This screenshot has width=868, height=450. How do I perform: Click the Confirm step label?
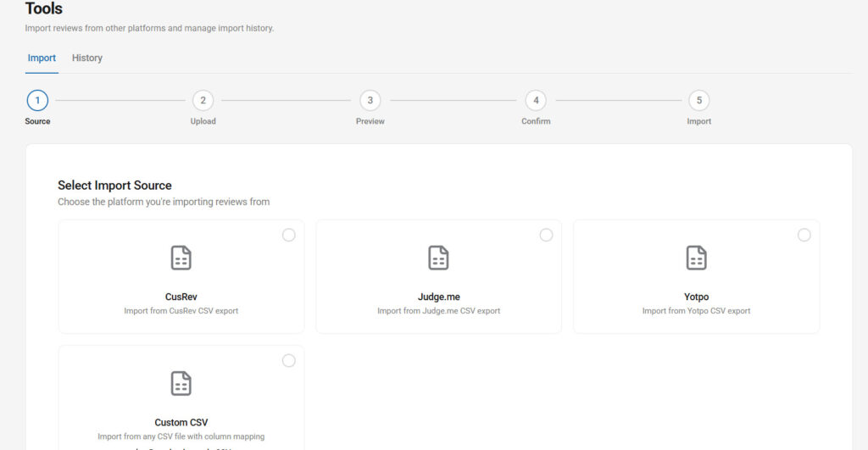[x=536, y=121]
